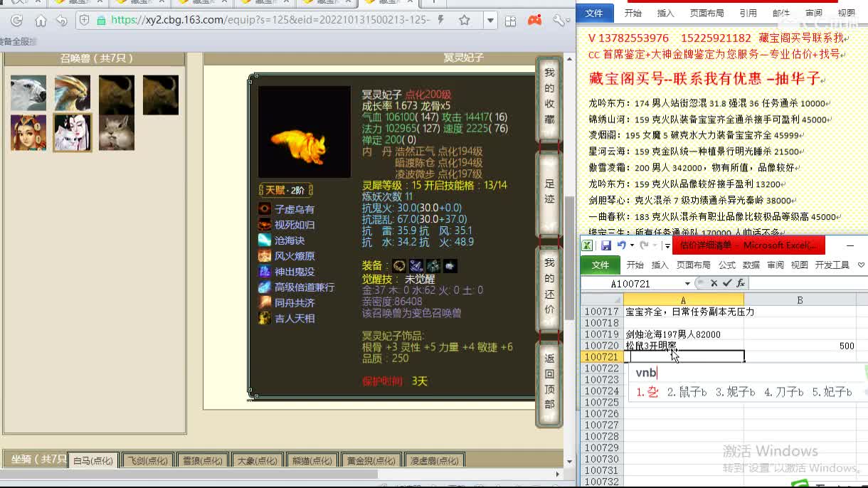Click the 神出鬼没 skill icon
This screenshot has width=868, height=488.
pos(265,271)
